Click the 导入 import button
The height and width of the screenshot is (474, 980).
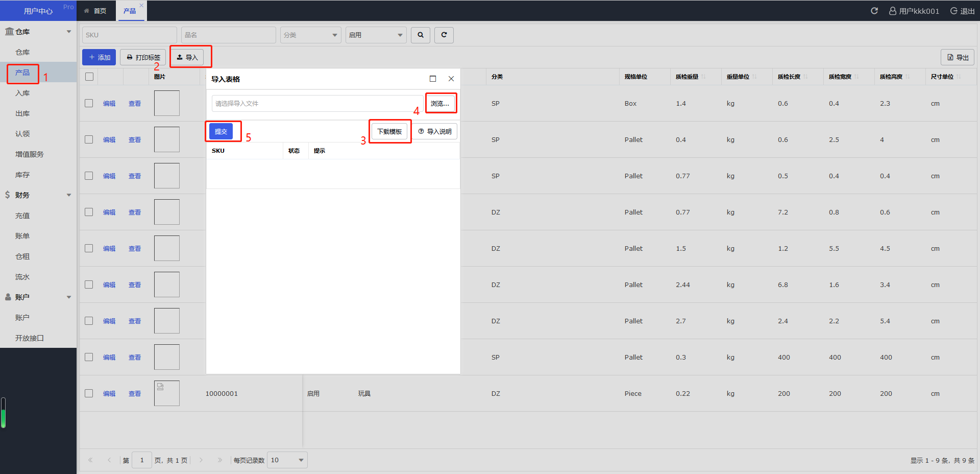(x=187, y=57)
